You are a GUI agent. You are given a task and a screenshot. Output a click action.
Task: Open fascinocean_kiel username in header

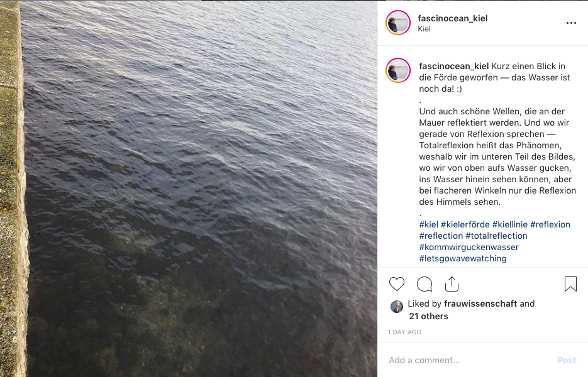tap(453, 18)
